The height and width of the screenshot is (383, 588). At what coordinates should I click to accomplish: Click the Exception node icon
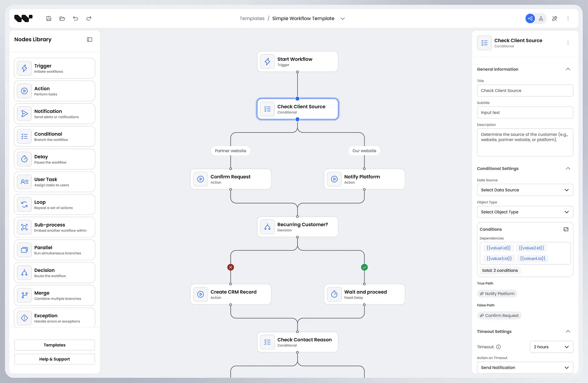tap(24, 318)
